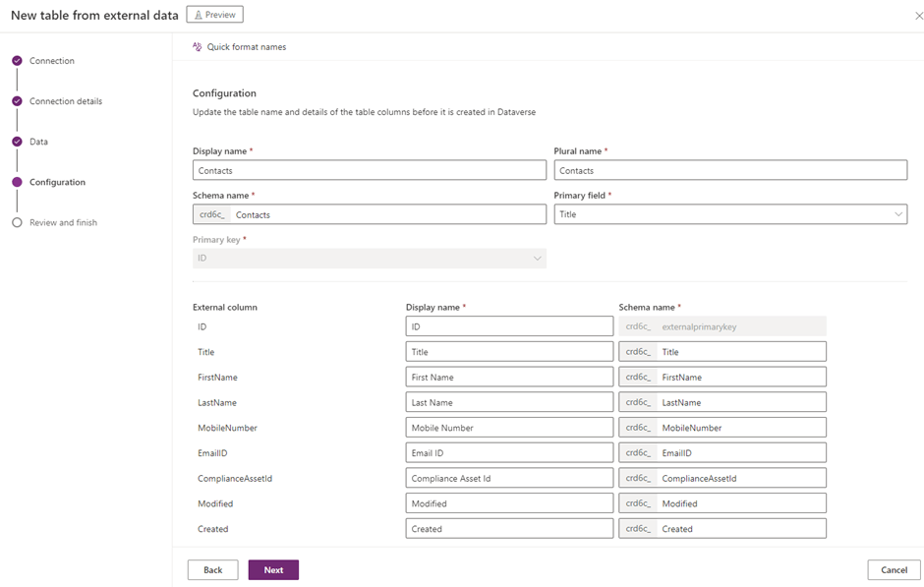Viewport: 924px width, 587px height.
Task: Open the Primary field dropdown
Action: 729,214
